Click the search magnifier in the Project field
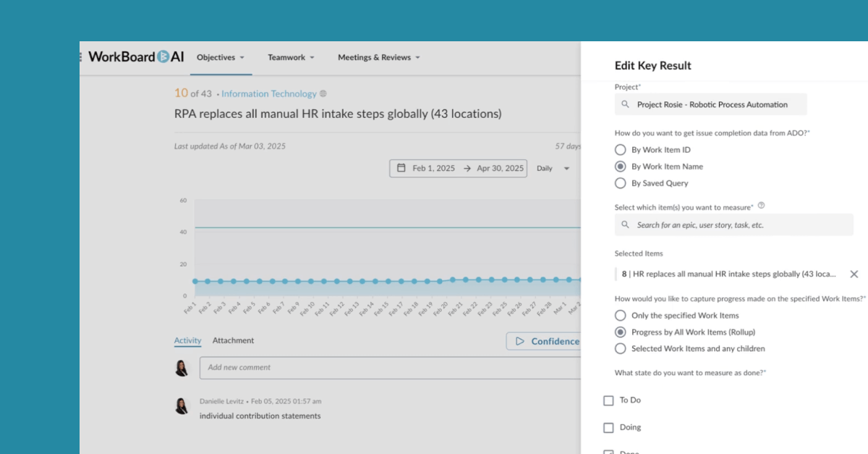Viewport: 868px width, 454px height. [625, 104]
